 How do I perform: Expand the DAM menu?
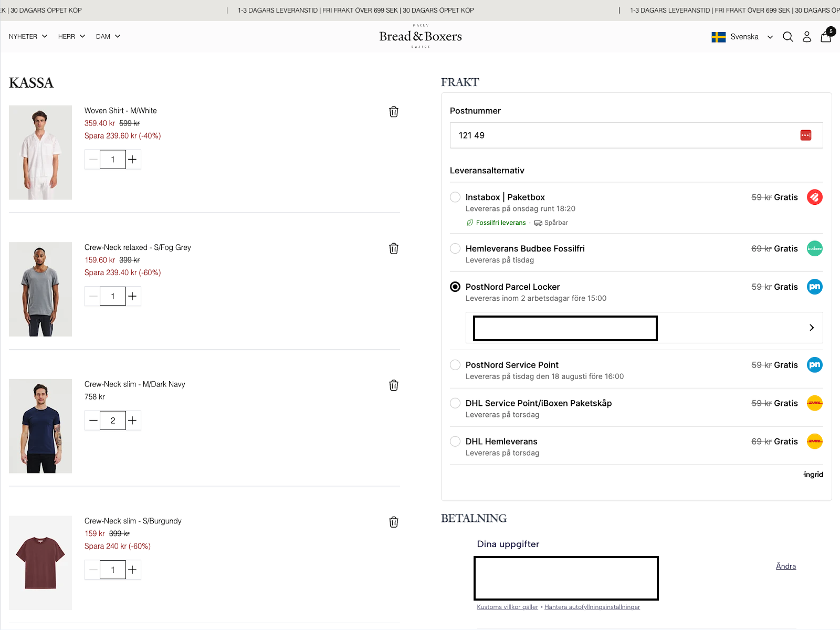point(108,37)
